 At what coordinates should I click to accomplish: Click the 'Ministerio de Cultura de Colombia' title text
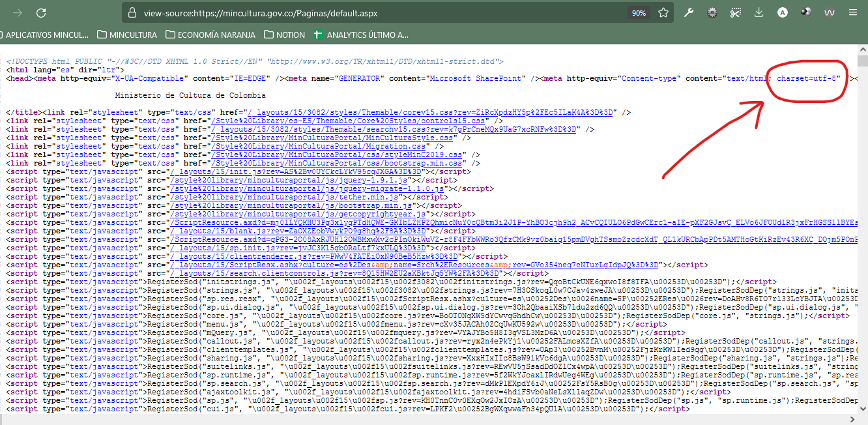pyautogui.click(x=190, y=95)
